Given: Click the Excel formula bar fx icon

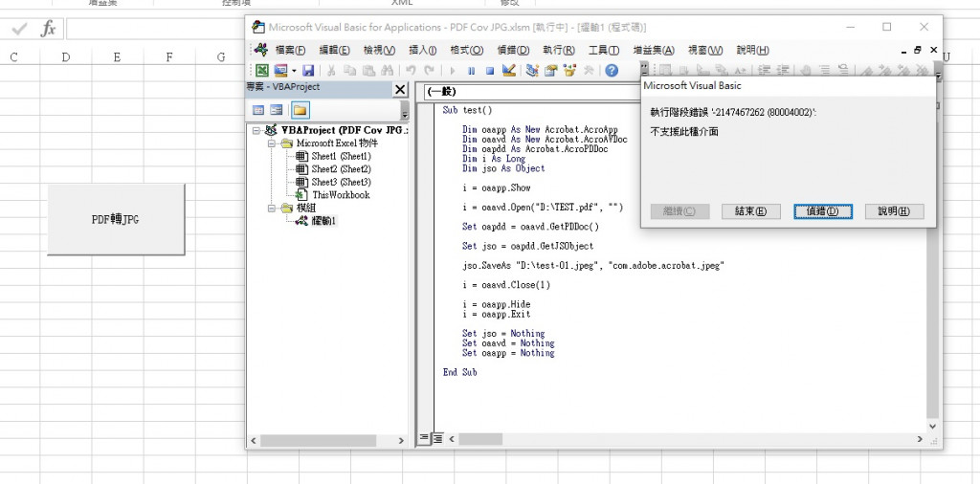Looking at the screenshot, I should coord(48,29).
